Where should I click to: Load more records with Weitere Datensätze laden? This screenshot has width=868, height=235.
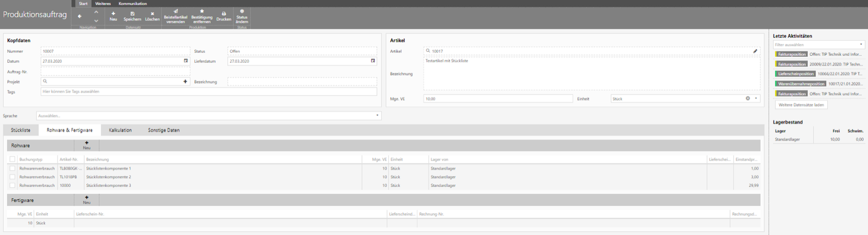801,105
